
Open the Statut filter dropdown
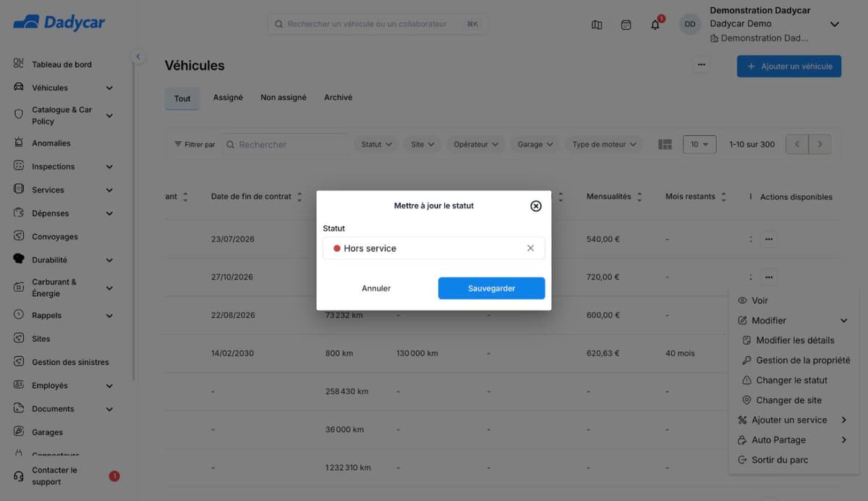coord(376,144)
